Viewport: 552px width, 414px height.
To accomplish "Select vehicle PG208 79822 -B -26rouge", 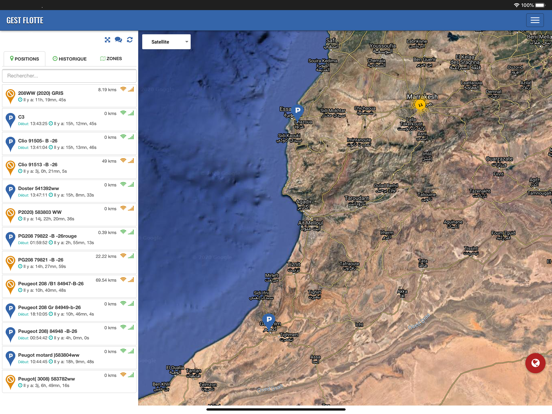I will click(47, 236).
